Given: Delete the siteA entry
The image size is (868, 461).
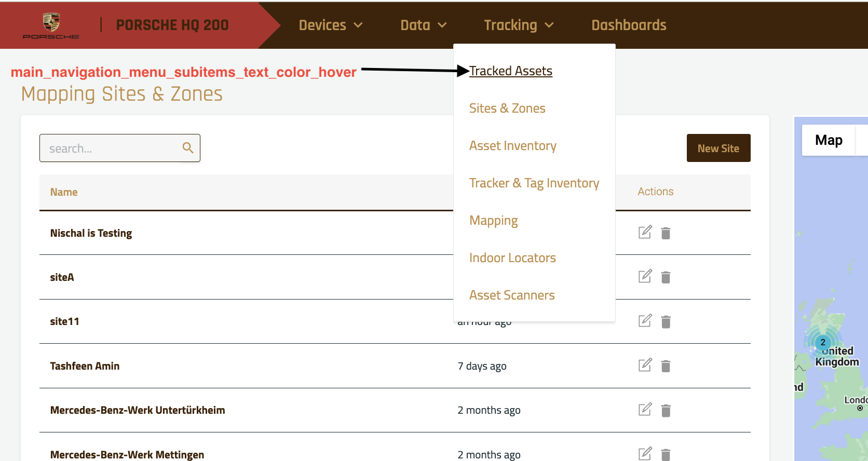Looking at the screenshot, I should click(x=666, y=277).
